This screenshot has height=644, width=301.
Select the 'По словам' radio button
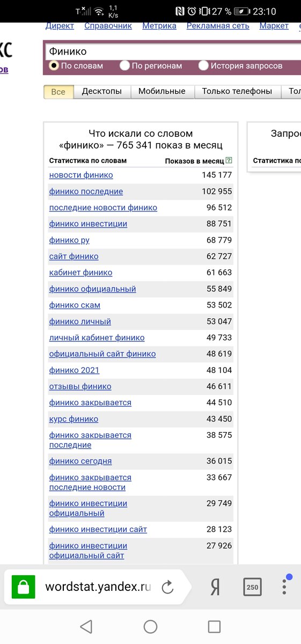tap(54, 65)
